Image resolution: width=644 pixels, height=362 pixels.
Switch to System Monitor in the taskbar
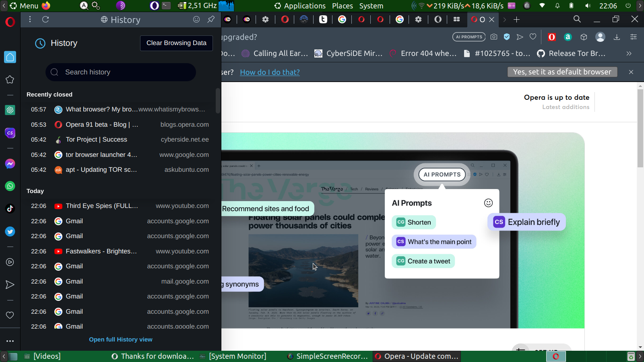click(x=233, y=356)
